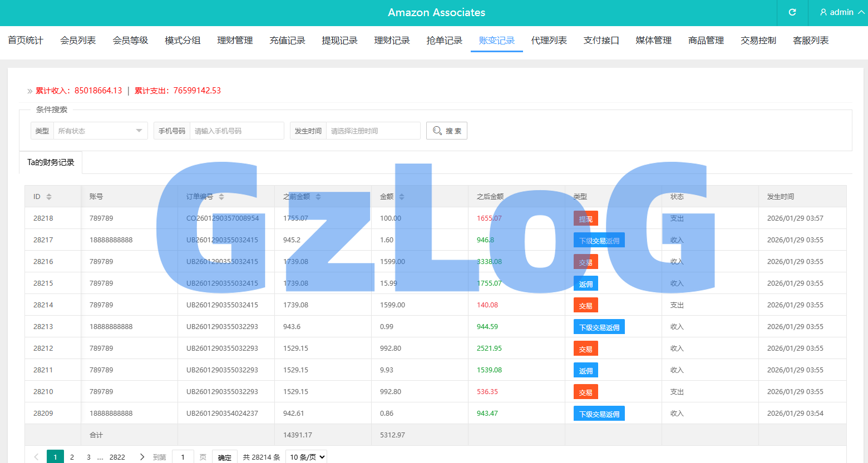Go to next page arrow
Viewport: 868px width, 463px height.
tap(142, 457)
